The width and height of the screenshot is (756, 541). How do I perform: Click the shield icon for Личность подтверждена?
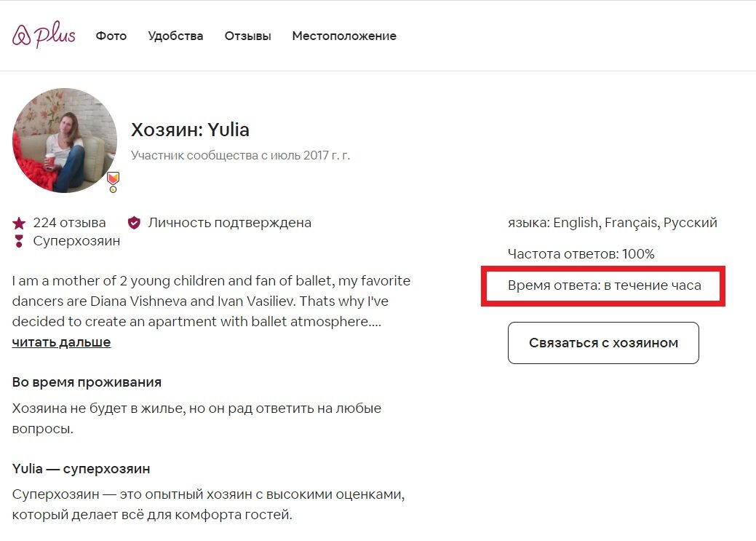[134, 222]
